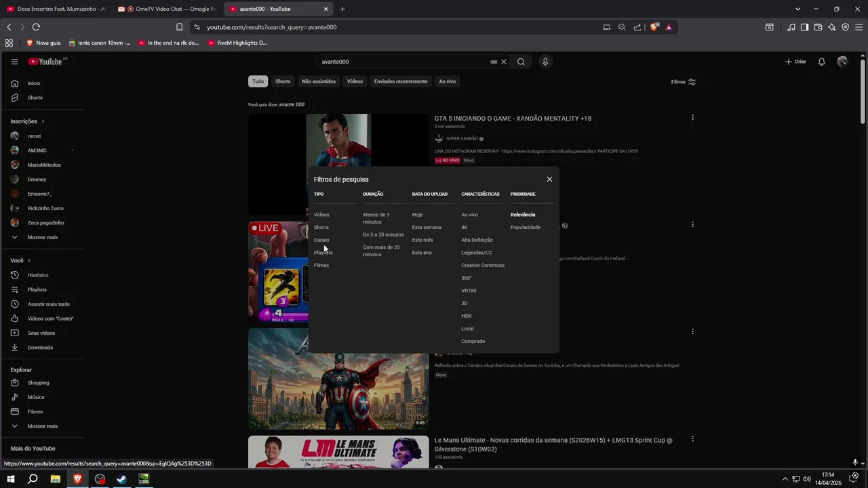Filter by type Canais
The height and width of the screenshot is (488, 868).
pos(321,240)
